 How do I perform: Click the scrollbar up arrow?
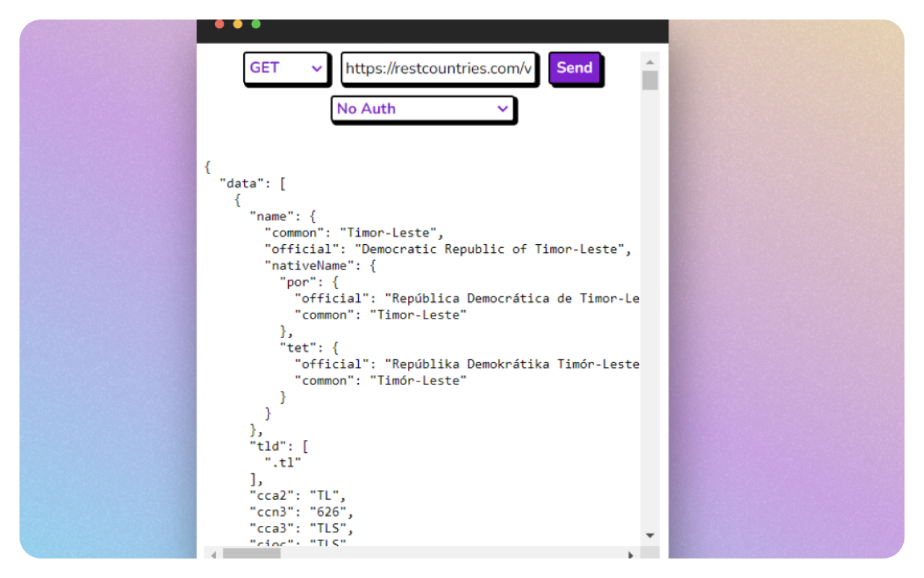tap(650, 61)
